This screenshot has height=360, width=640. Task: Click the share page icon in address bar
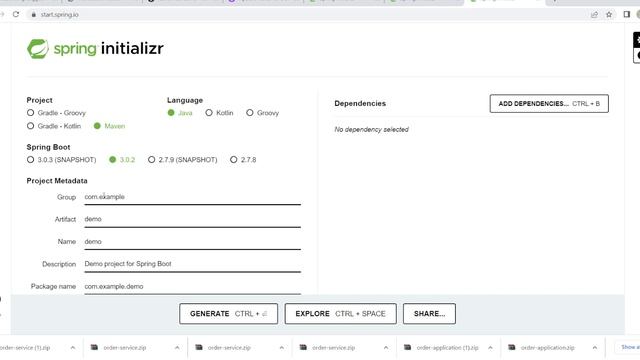pos(594,15)
